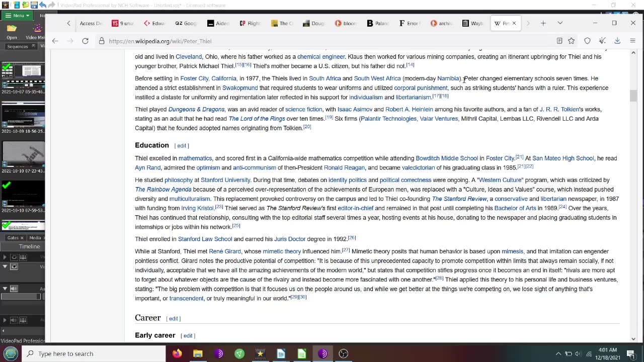Open the VideoPad Menu dropdown

(18, 16)
